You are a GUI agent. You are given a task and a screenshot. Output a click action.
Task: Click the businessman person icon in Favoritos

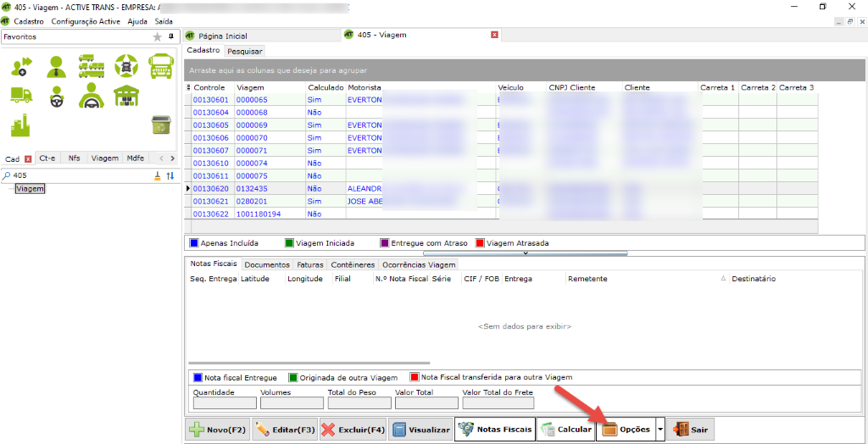57,65
